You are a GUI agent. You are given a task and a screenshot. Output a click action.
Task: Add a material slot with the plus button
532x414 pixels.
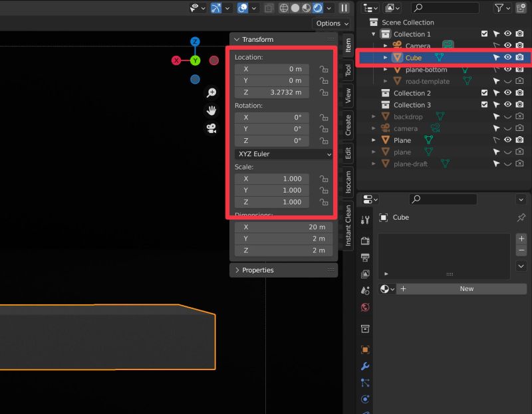point(521,238)
